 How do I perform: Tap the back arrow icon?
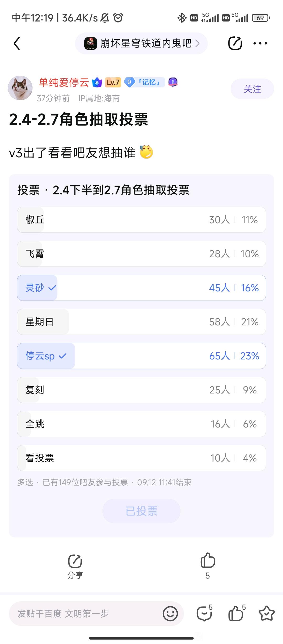pos(17,43)
